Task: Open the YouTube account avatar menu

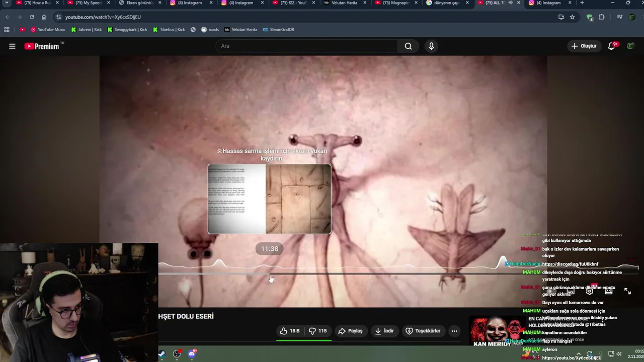Action: [630, 46]
